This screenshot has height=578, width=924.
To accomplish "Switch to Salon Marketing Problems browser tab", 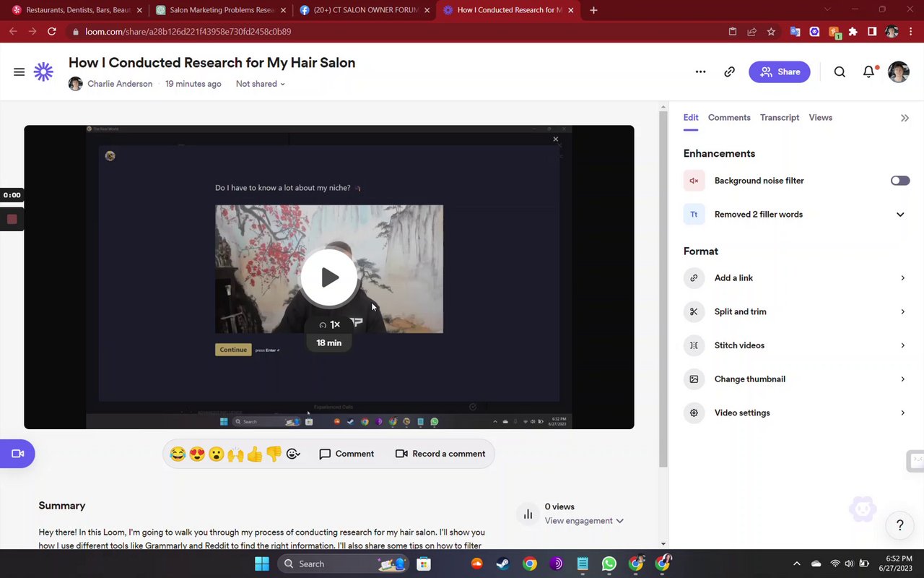I will click(x=221, y=10).
